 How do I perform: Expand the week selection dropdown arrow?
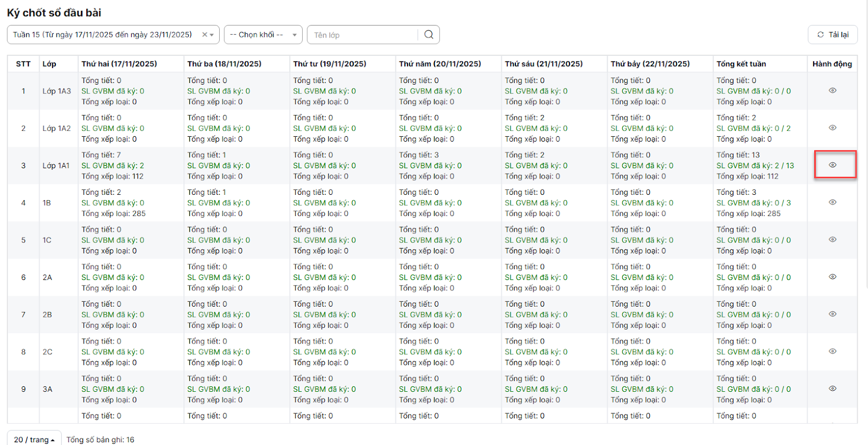click(x=212, y=35)
